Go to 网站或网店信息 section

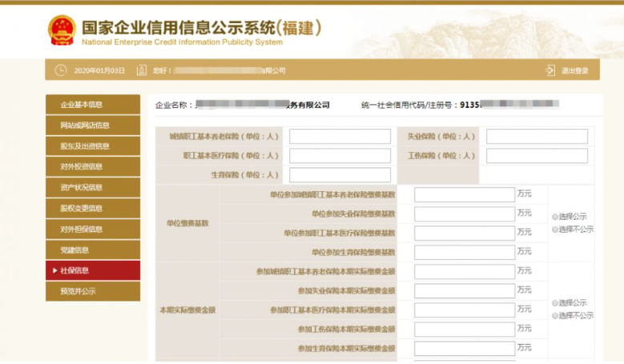92,126
